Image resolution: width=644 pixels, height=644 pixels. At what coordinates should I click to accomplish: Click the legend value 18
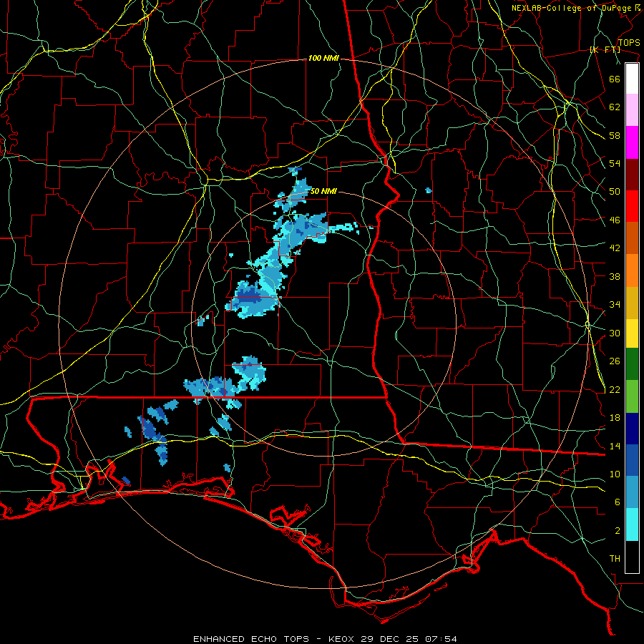click(x=615, y=418)
